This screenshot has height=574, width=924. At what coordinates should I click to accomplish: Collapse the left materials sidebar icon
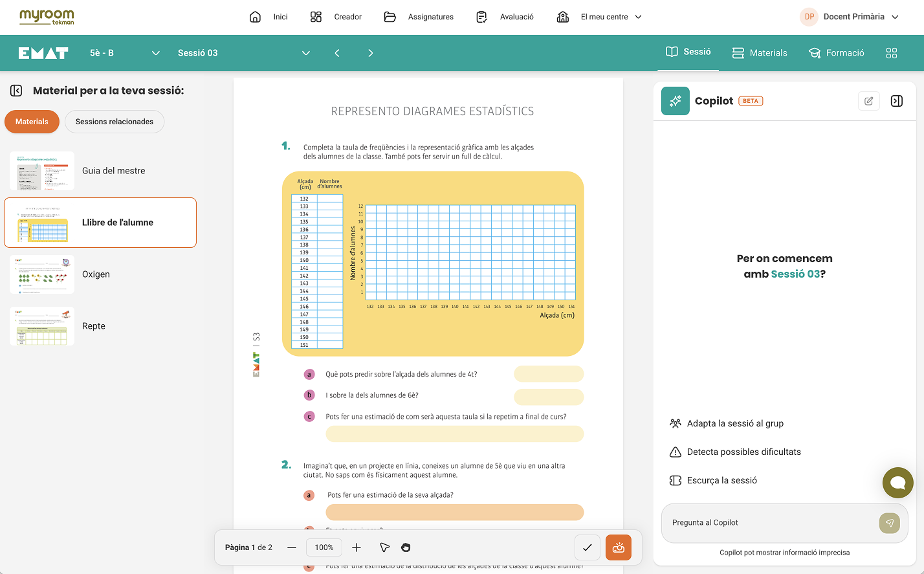[x=16, y=91]
